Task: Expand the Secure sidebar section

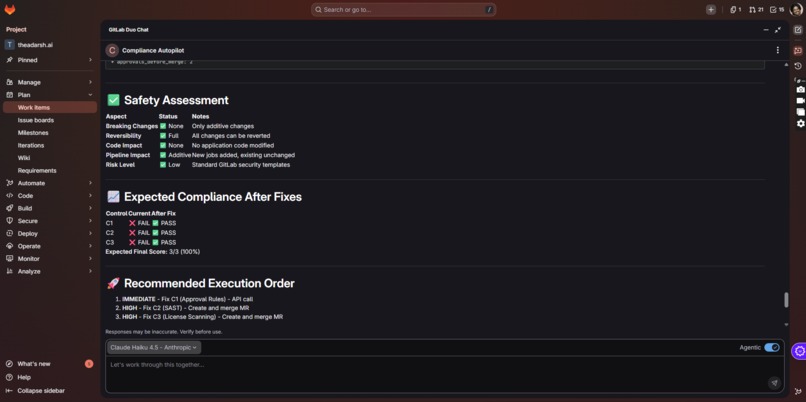Action: pyautogui.click(x=50, y=221)
